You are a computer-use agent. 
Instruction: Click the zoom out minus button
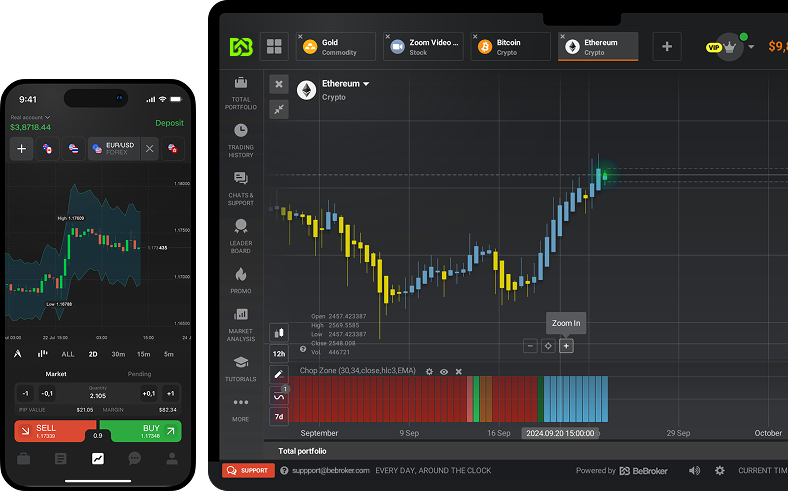[x=530, y=346]
